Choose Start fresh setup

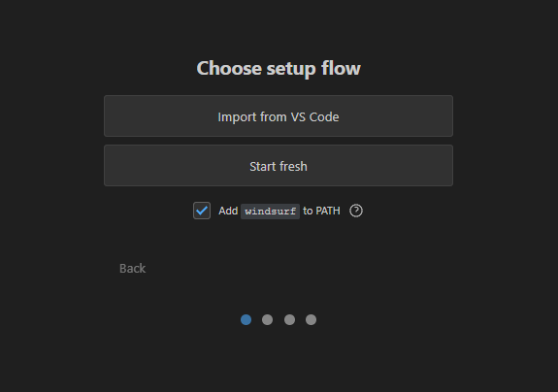pos(279,165)
